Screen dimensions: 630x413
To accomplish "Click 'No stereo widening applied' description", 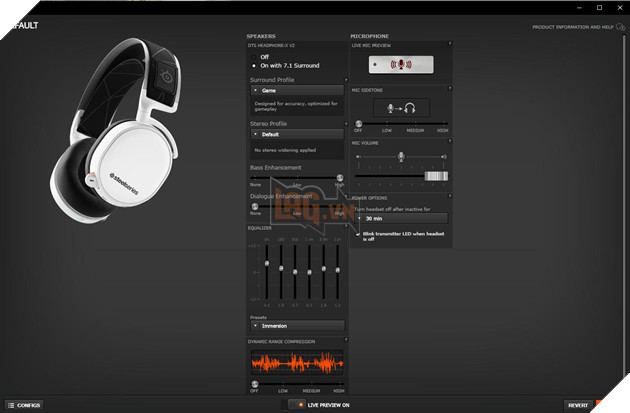I will click(285, 150).
